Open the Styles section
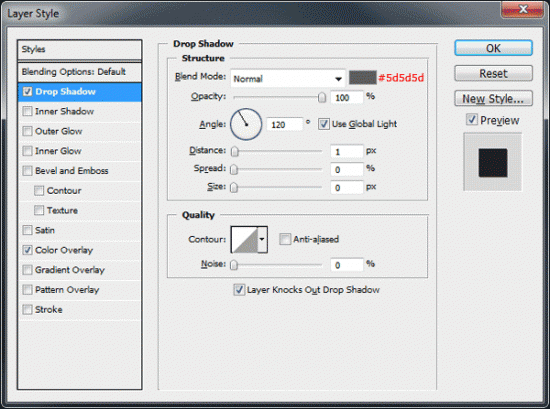The width and height of the screenshot is (550, 409). [80, 49]
